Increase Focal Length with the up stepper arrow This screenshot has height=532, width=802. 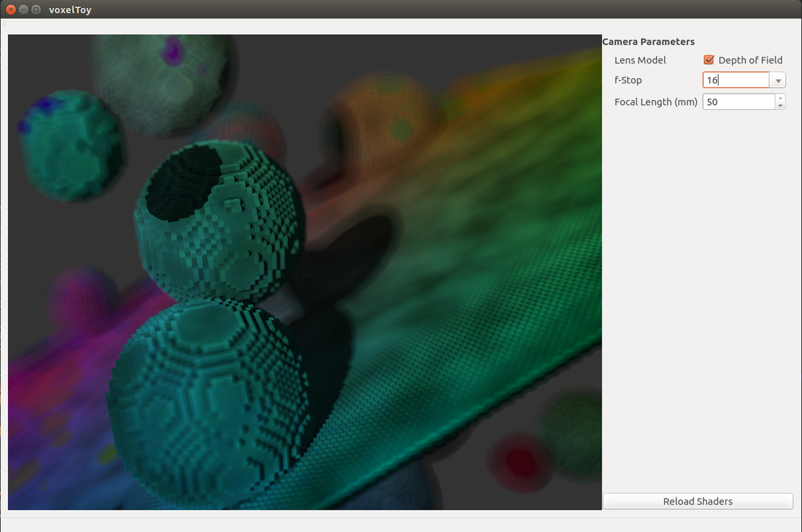click(781, 98)
